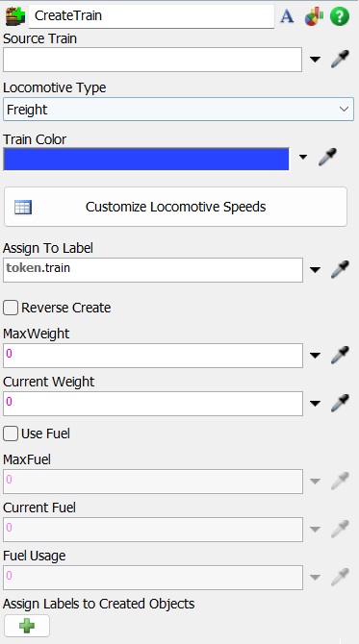Open the statistics chart icon

tap(314, 17)
